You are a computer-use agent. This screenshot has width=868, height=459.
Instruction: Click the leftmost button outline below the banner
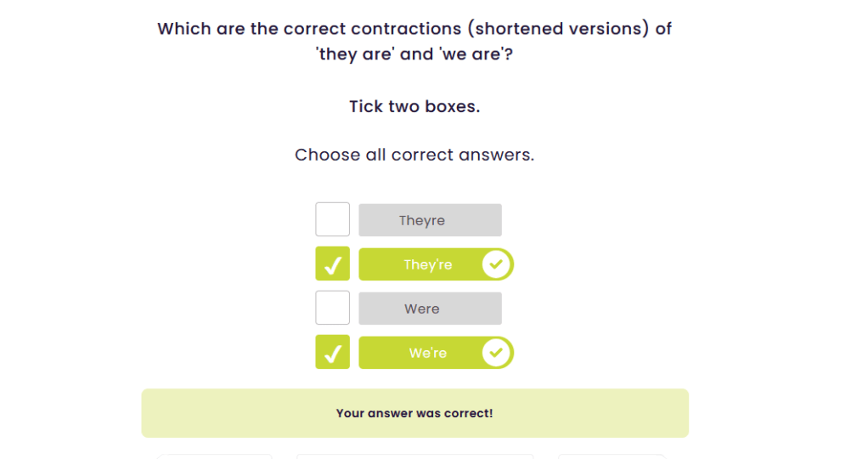click(214, 456)
